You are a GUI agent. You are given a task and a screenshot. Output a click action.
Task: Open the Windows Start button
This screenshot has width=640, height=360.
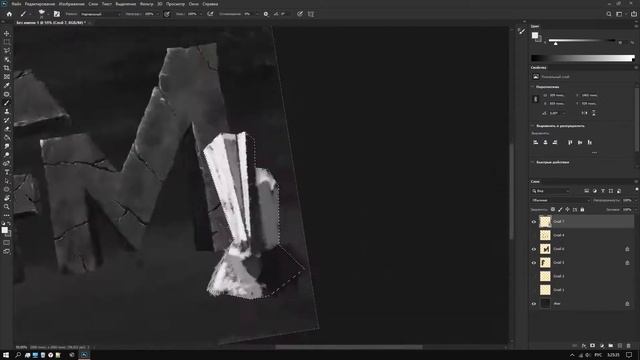[6, 355]
